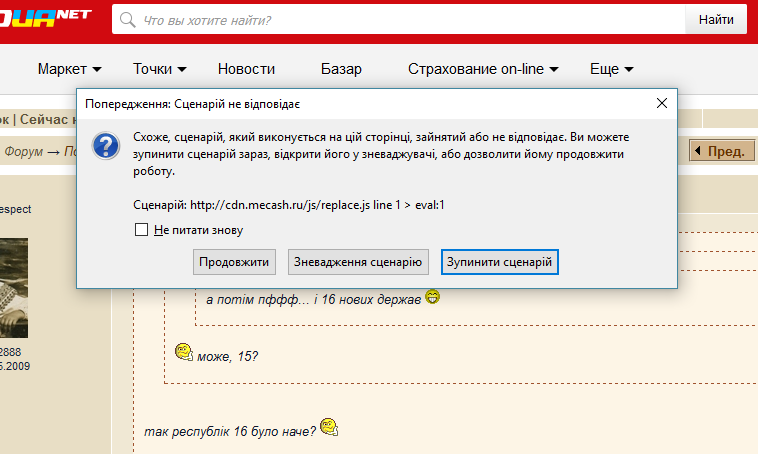
Task: Click the smiley after "16 було наче?"
Action: 329,429
